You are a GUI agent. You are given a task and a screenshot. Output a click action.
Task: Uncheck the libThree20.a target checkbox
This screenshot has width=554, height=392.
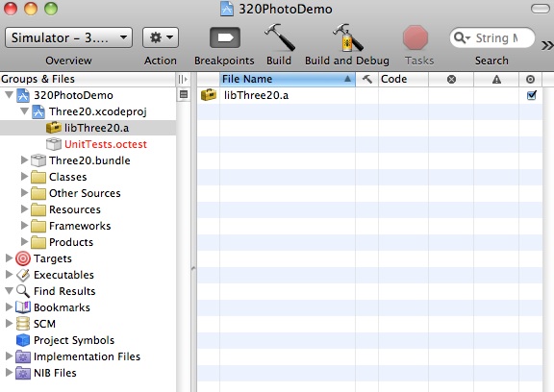(x=531, y=95)
